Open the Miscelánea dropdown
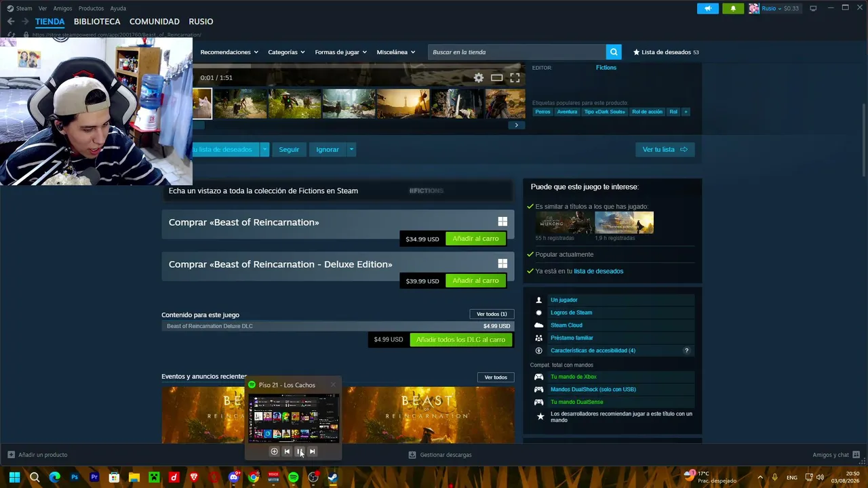 (x=397, y=52)
